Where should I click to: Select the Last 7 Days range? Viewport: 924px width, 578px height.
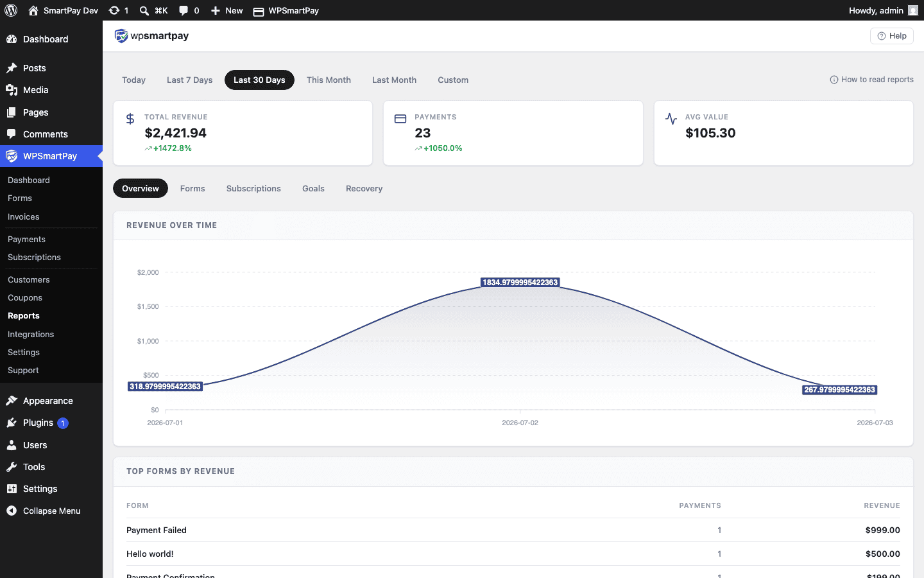(189, 80)
